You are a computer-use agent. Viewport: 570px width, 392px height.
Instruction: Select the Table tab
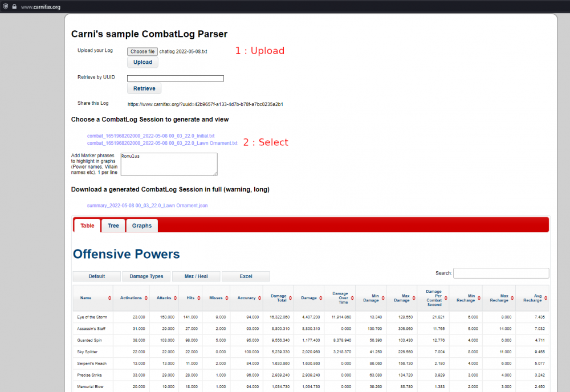coord(87,226)
